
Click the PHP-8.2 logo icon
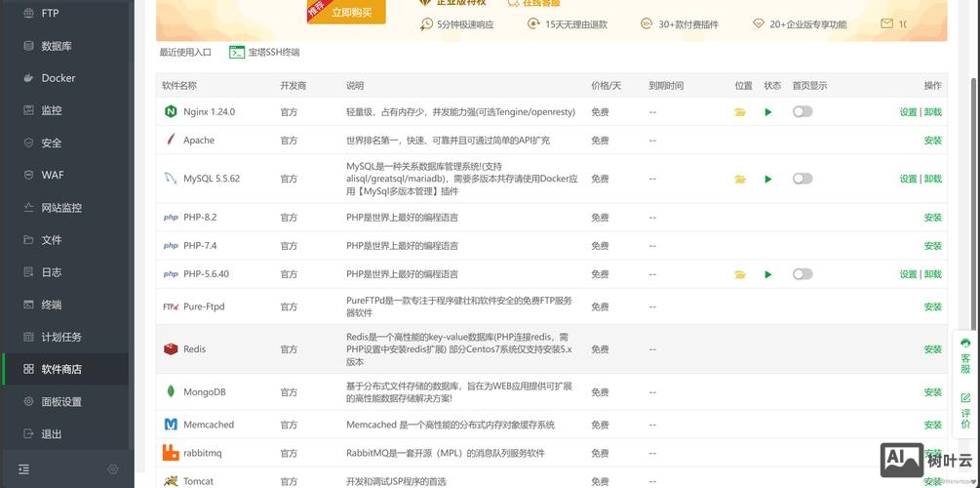pyautogui.click(x=171, y=218)
